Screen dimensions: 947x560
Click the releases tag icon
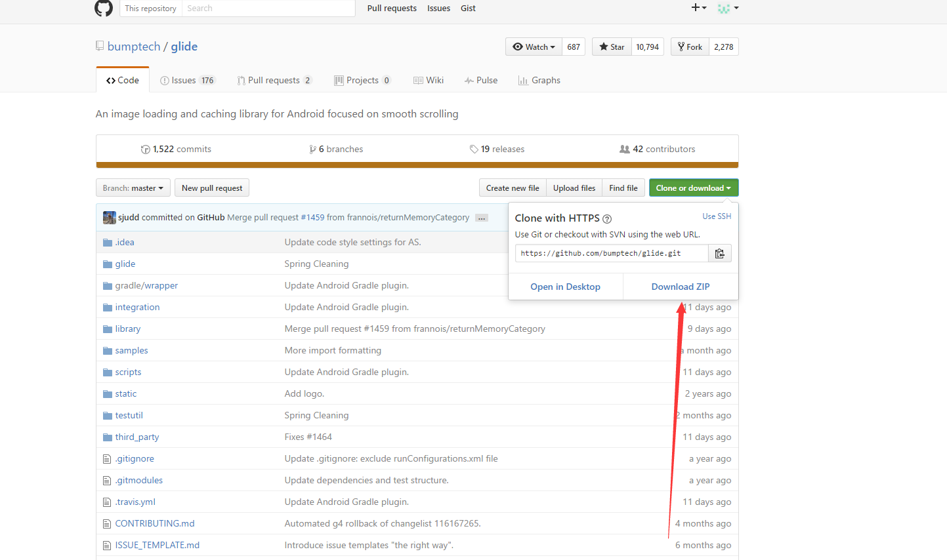click(x=474, y=150)
